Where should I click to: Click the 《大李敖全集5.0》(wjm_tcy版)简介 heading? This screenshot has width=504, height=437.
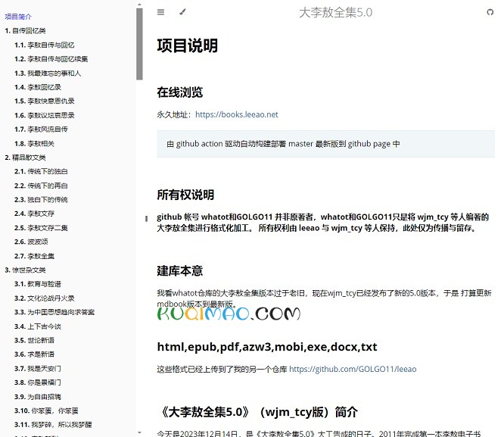(x=258, y=412)
